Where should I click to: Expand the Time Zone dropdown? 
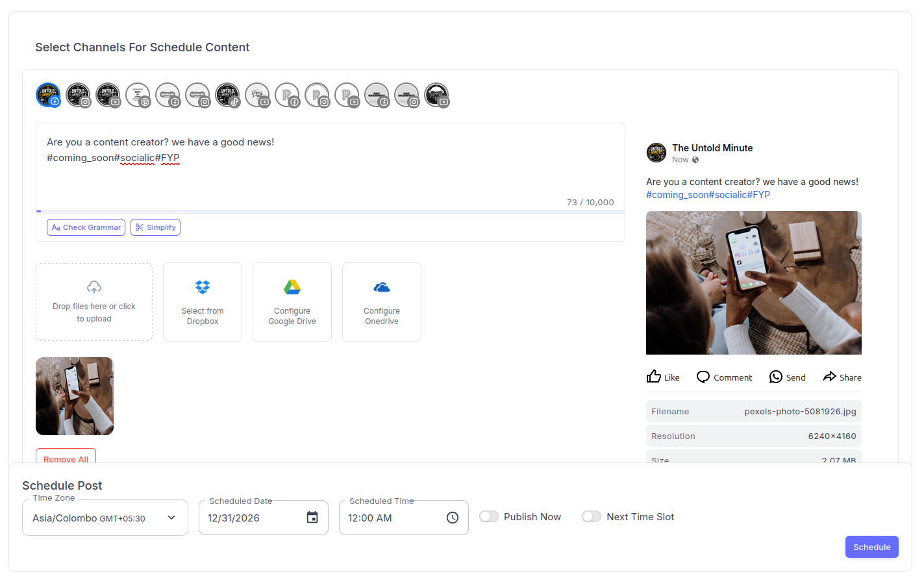click(105, 518)
